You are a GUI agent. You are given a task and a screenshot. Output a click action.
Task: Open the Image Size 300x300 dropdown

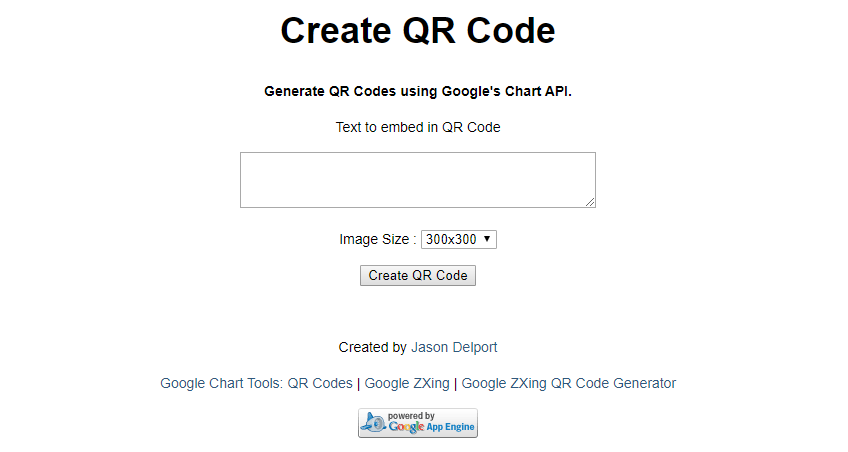tap(459, 240)
